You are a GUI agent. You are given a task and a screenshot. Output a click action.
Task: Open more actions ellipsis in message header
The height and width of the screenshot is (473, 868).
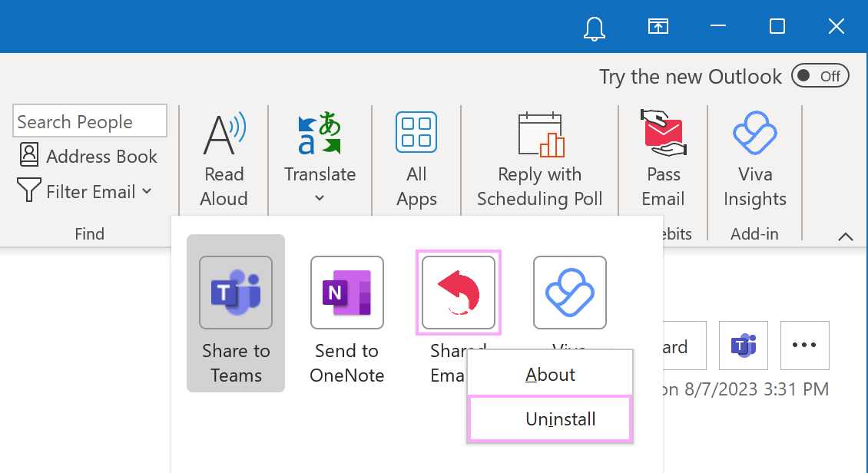(x=805, y=346)
